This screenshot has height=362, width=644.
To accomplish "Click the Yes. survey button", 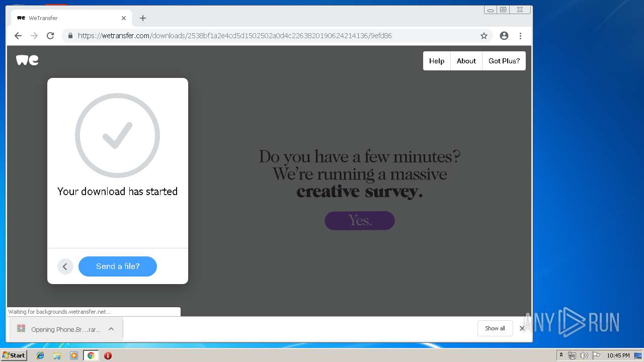I will [x=360, y=221].
